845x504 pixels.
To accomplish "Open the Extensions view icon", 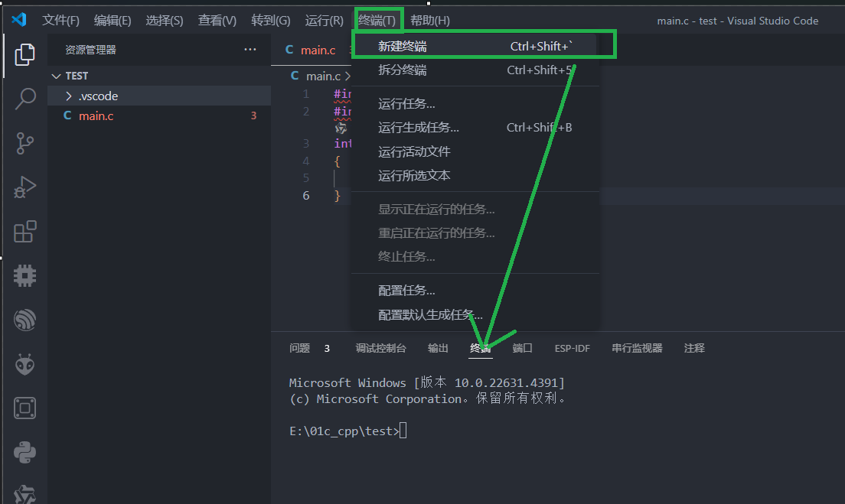I will (24, 232).
